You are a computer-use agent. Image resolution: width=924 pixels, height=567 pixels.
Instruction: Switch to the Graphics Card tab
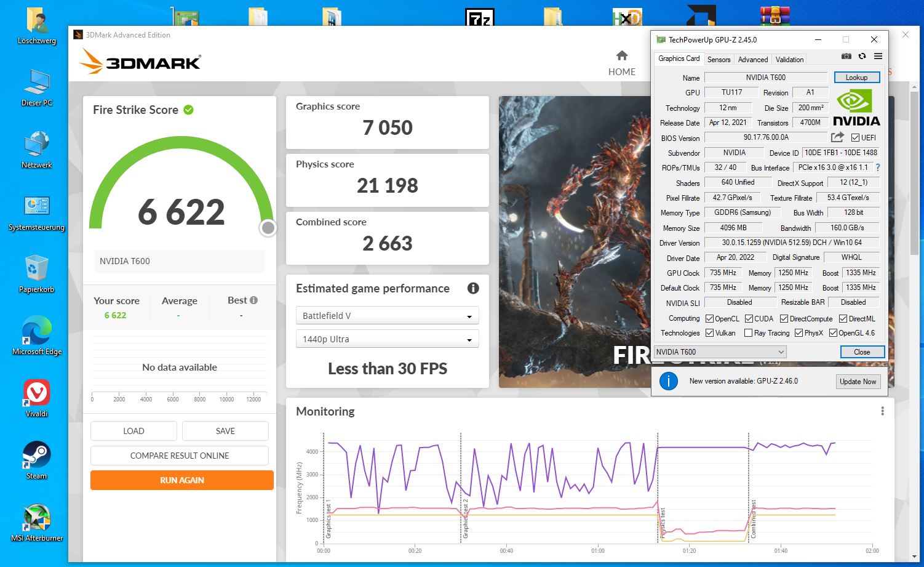[x=679, y=58]
